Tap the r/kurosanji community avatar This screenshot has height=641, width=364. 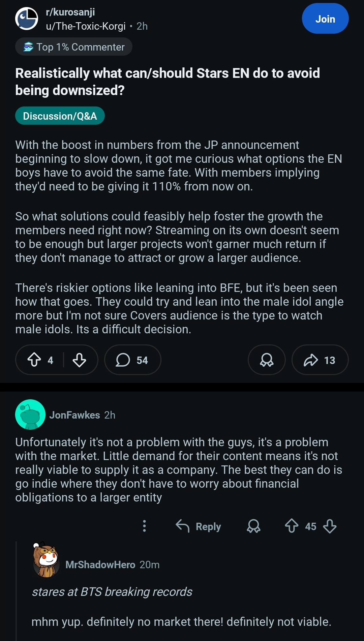click(27, 19)
